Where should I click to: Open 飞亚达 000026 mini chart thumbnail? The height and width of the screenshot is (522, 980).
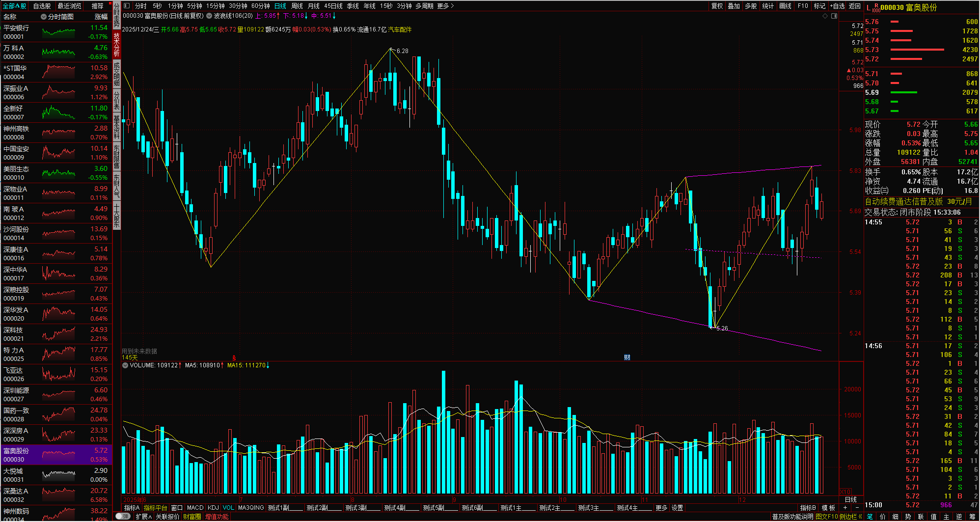58,374
